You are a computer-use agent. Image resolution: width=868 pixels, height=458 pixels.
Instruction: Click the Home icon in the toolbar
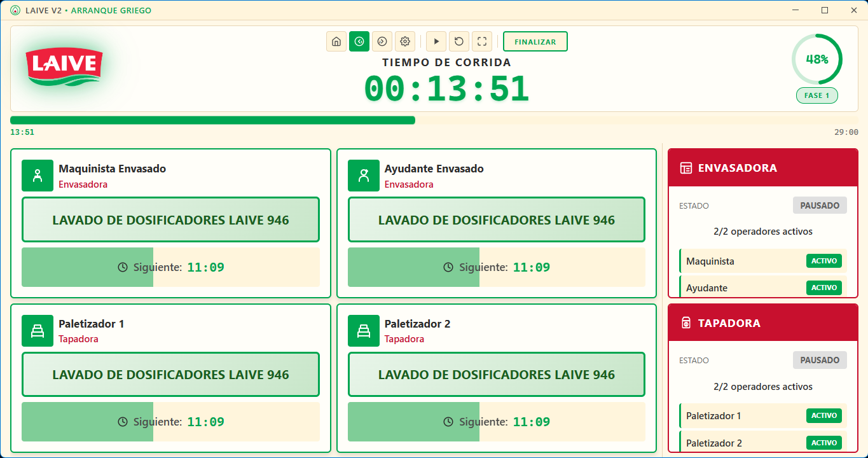pyautogui.click(x=336, y=41)
